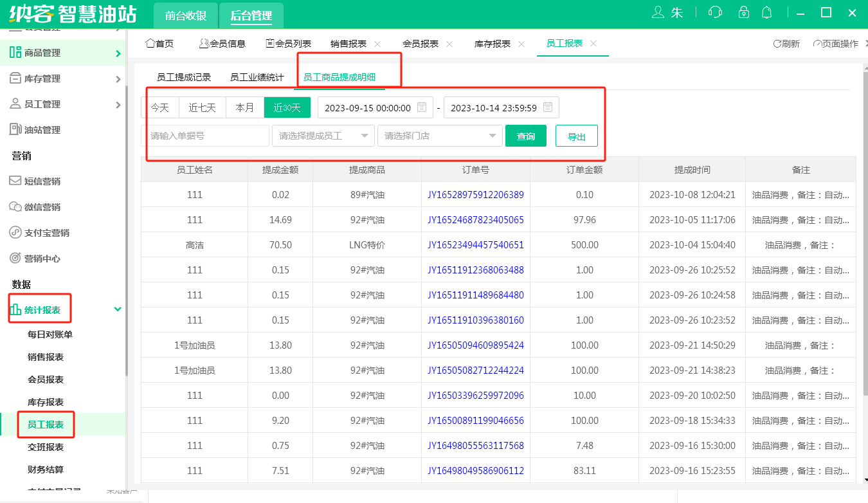Viewport: 868px width, 503px height.
Task: Click the 刷新 refresh icon
Action: point(777,44)
